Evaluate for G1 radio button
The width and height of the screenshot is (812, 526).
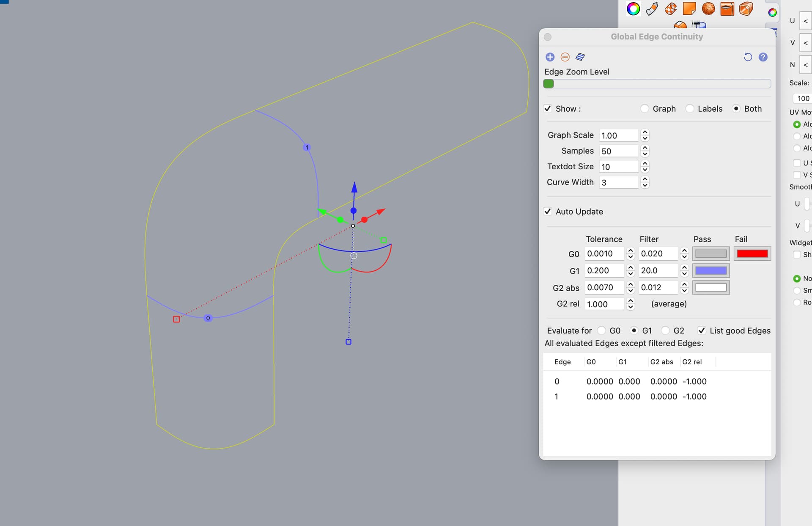tap(634, 330)
